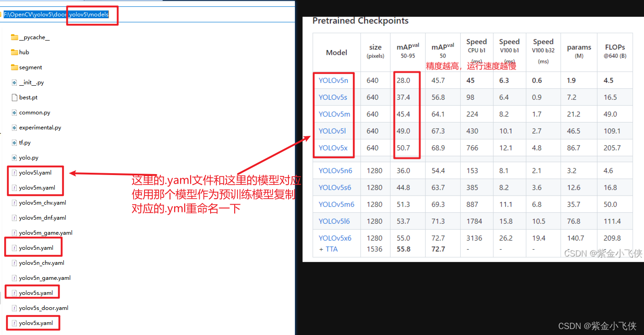Click the yolov5l.yaml file icon
The height and width of the screenshot is (335, 644).
(x=14, y=173)
